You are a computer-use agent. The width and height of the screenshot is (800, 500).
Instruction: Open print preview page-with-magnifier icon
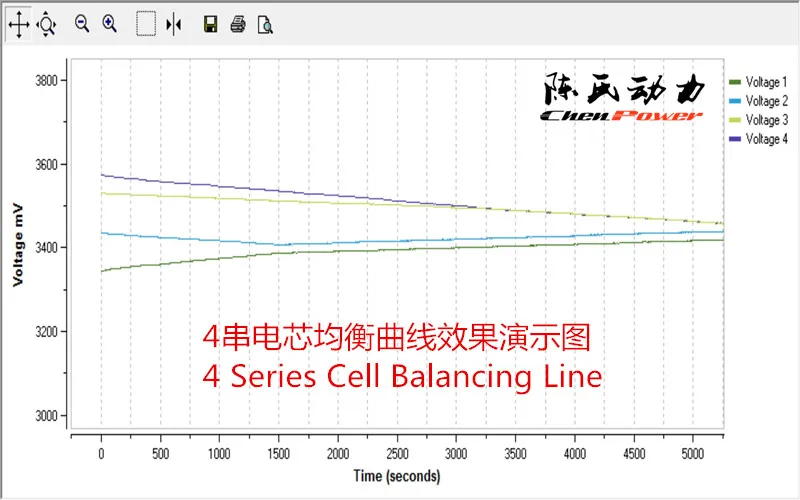(x=265, y=24)
